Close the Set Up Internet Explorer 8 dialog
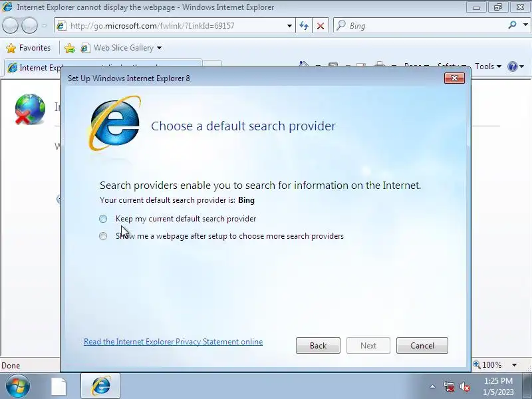532x399 pixels. click(454, 78)
